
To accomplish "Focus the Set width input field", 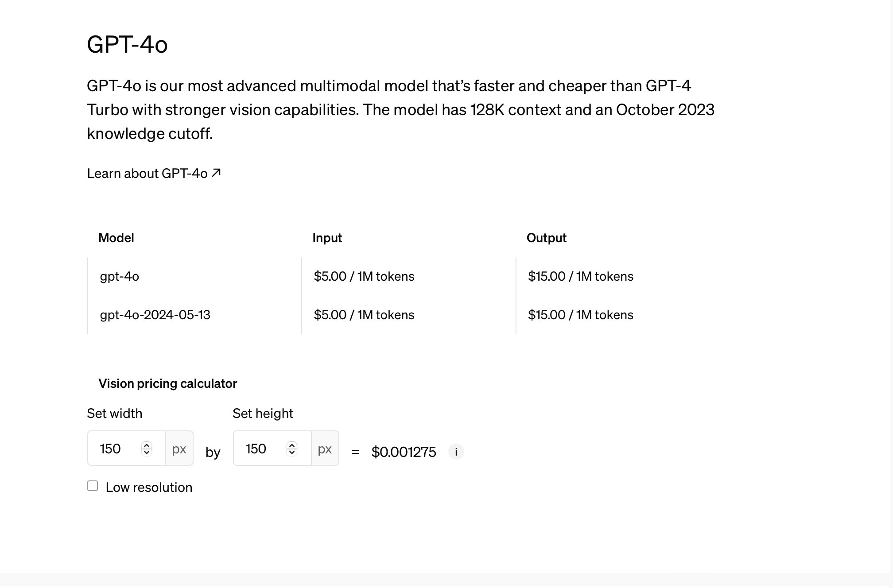I will tap(127, 449).
